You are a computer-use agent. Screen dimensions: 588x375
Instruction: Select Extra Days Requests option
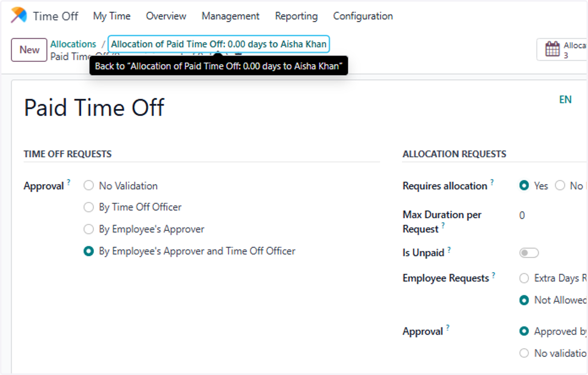pos(524,278)
